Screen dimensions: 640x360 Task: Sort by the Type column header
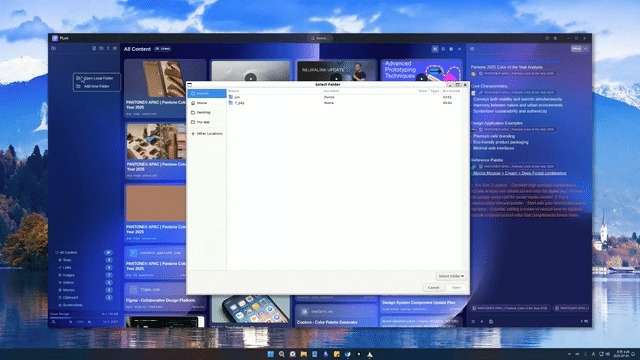point(434,91)
